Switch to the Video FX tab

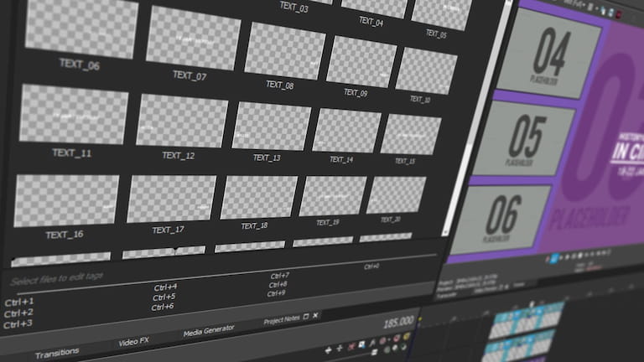pos(133,342)
